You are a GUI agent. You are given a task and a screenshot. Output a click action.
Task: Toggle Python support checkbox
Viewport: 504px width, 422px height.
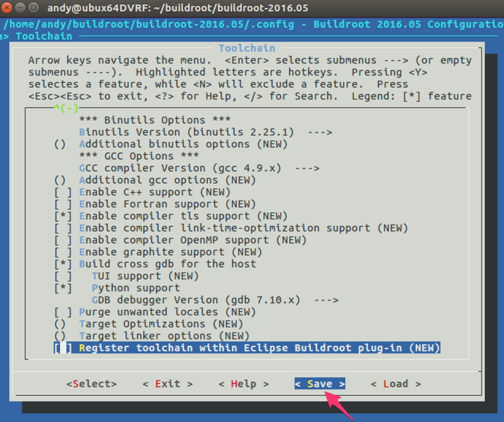pyautogui.click(x=63, y=288)
